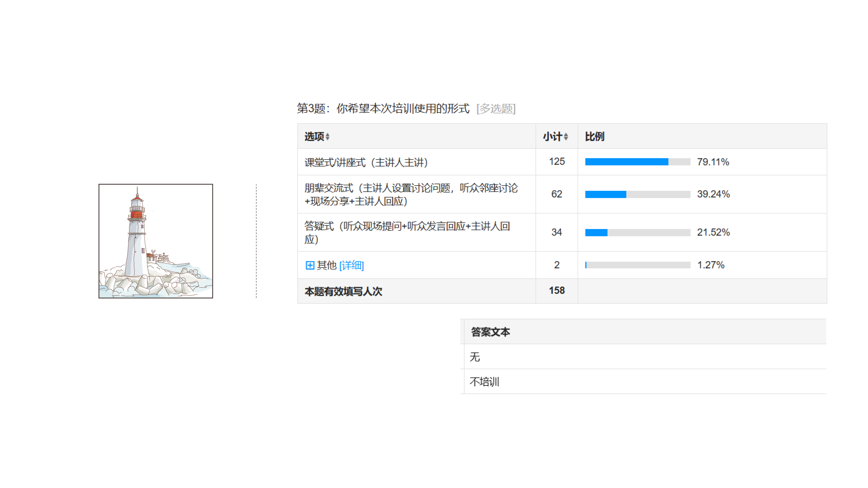
Task: Click the [多选题] label in question title
Action: 496,109
